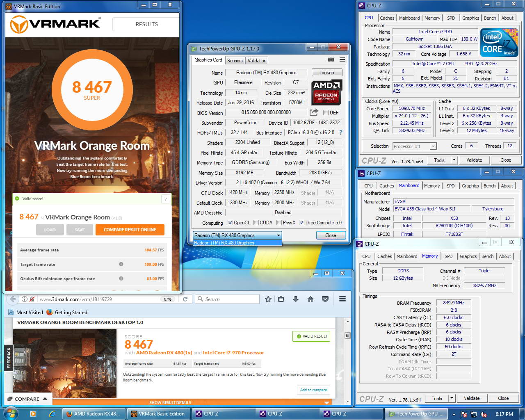Click the VRMark logo
525x420 pixels.
point(55,24)
